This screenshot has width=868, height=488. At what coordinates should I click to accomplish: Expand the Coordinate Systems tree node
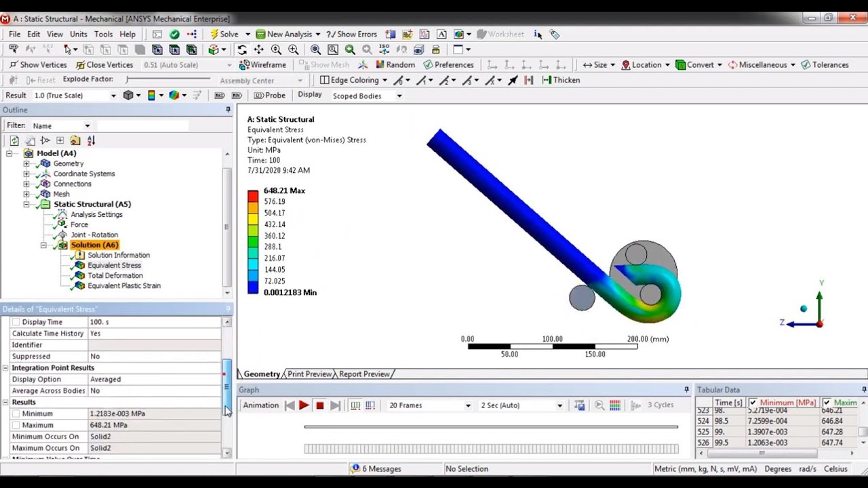pos(26,174)
